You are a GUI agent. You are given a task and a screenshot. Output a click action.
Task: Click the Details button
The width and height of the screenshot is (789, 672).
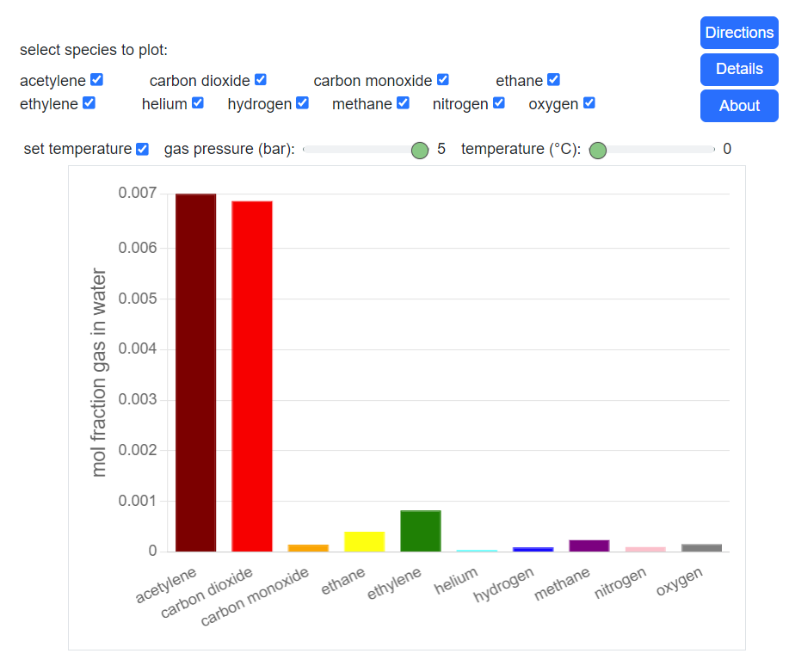tap(739, 69)
